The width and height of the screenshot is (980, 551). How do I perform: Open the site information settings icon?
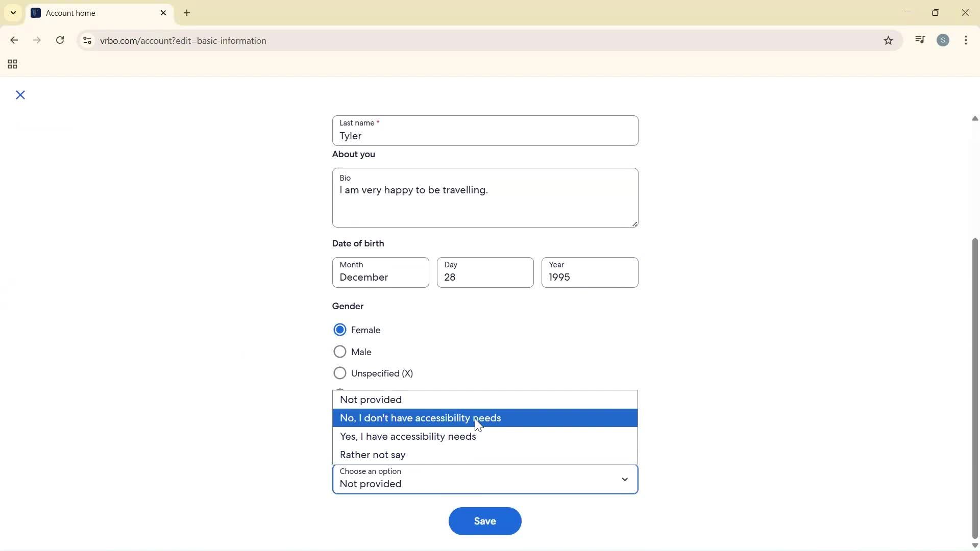coord(87,40)
